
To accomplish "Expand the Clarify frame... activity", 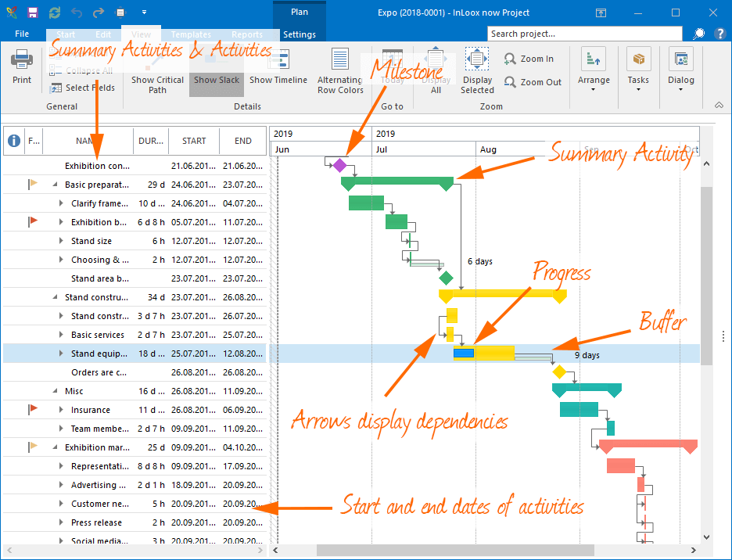I will tap(61, 203).
